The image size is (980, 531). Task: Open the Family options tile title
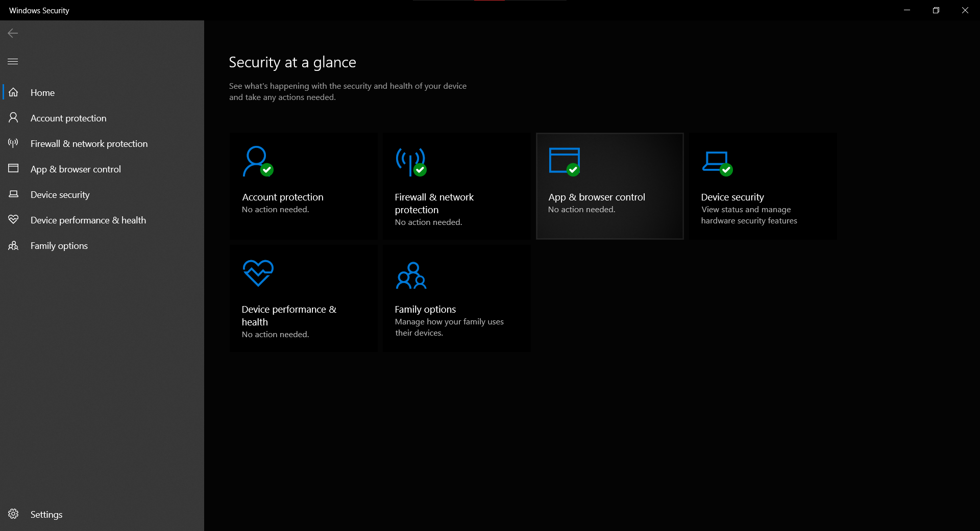pos(425,309)
